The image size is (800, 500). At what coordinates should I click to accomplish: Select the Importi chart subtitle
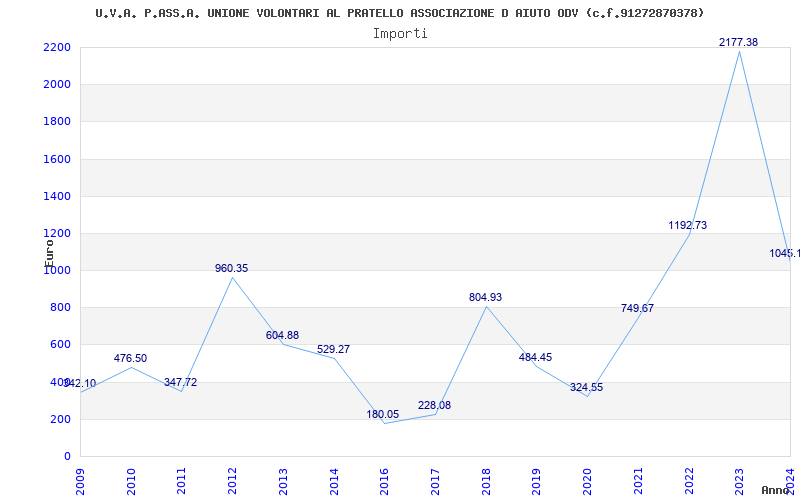400,34
